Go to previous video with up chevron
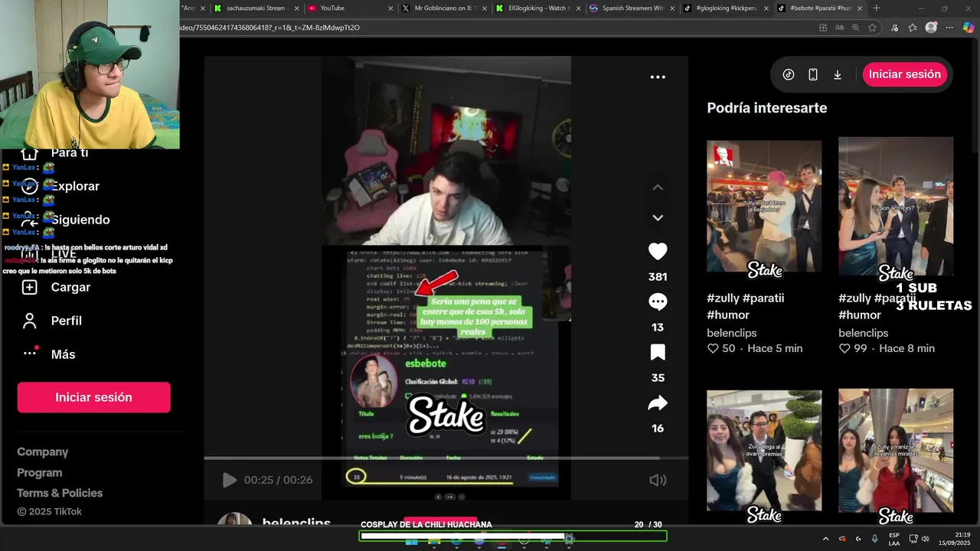The width and height of the screenshot is (980, 551). [658, 187]
